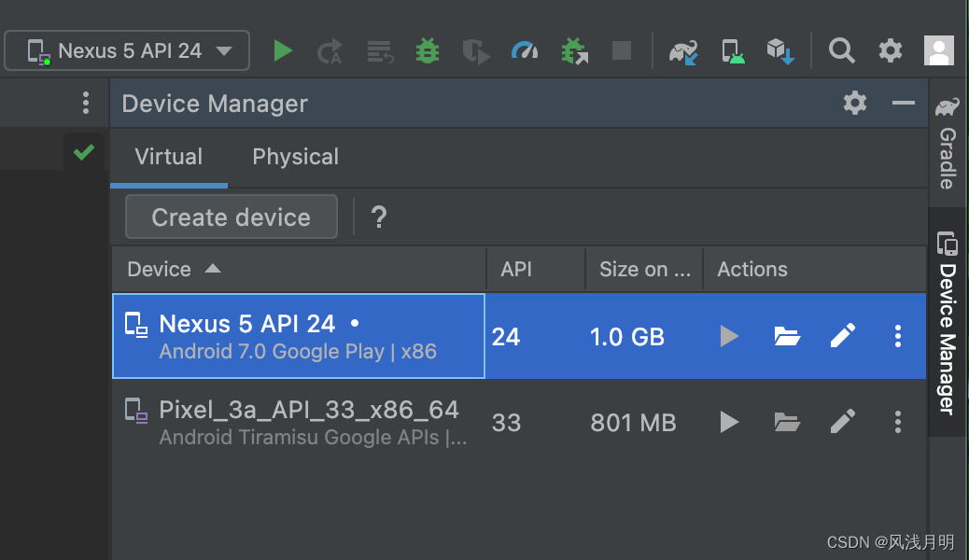Open SDK Manager cube download icon

(x=780, y=51)
